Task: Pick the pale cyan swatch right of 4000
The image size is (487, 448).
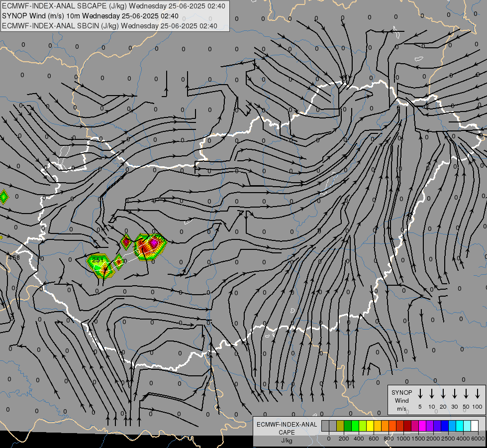Action: [x=467, y=426]
